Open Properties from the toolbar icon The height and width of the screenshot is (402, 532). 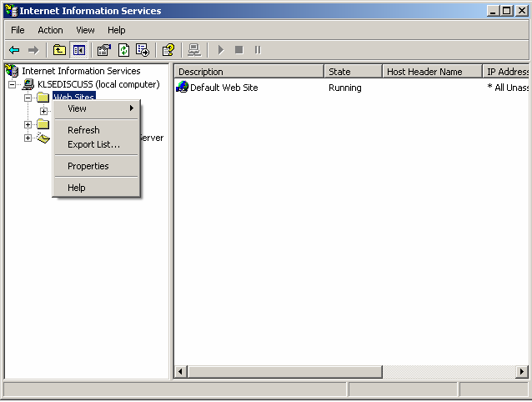104,50
